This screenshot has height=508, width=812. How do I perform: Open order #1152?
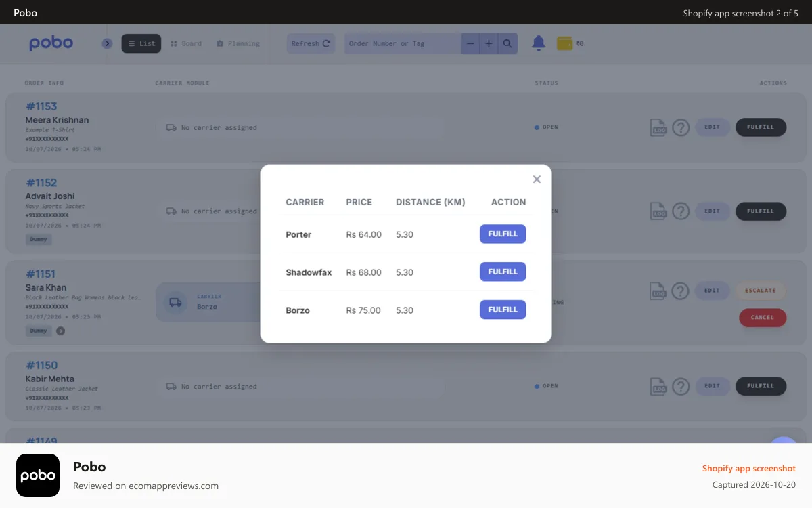point(41,183)
